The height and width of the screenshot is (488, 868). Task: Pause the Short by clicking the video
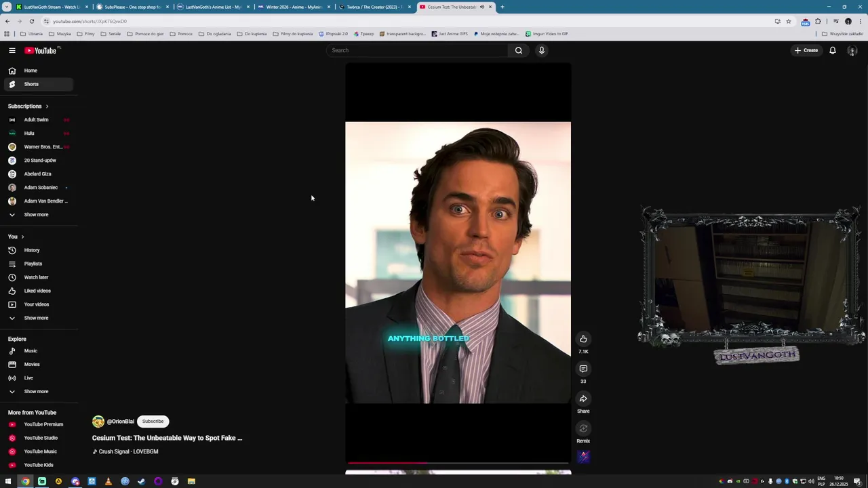458,263
